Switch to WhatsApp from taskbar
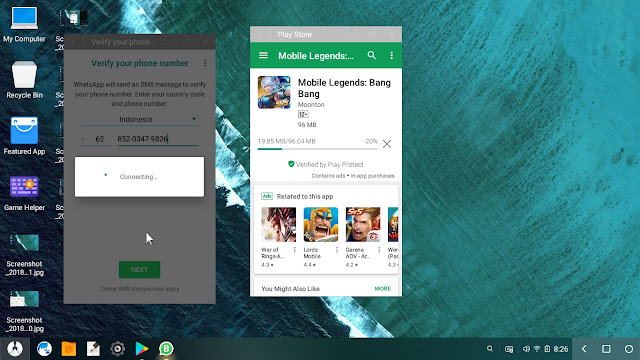Viewport: 640px width, 360px height. [x=166, y=349]
